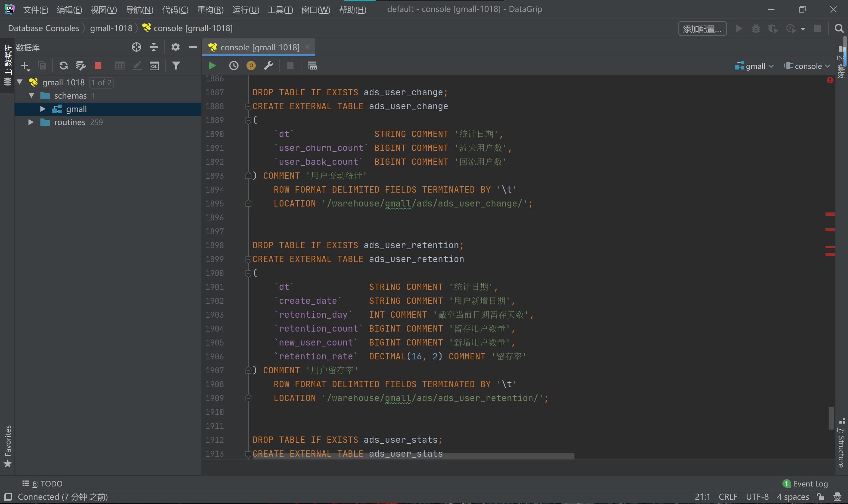Screen dimensions: 848x504
Task: Open query history with the clock icon
Action: [x=234, y=66]
